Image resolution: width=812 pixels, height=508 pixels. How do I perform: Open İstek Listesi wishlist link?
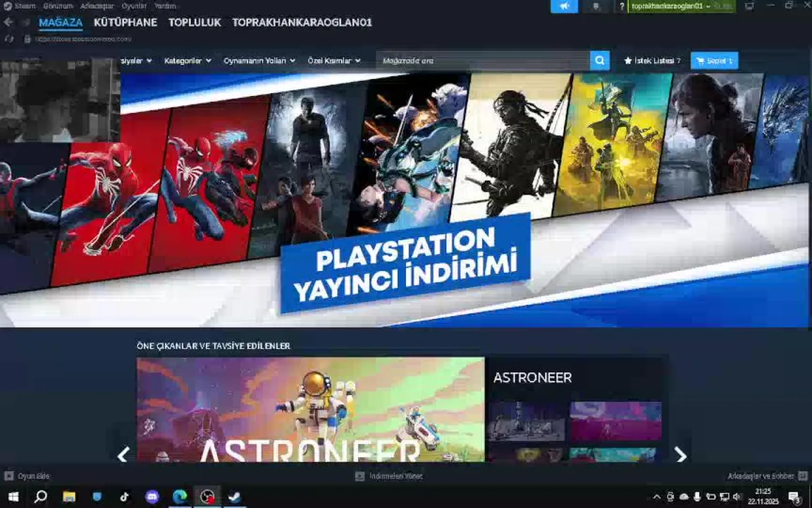(x=653, y=61)
